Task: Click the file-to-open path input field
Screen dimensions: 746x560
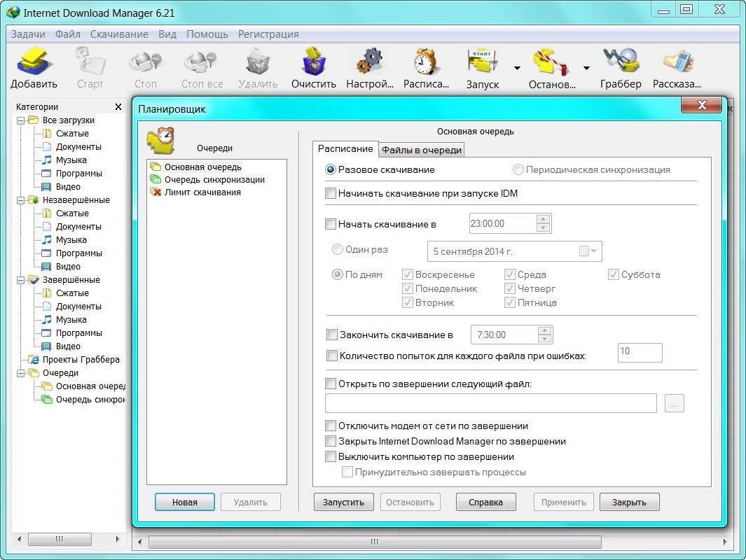Action: pyautogui.click(x=491, y=403)
